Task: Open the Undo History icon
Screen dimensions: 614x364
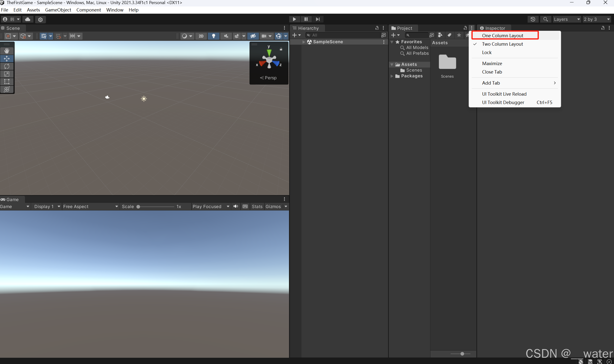Action: (533, 19)
